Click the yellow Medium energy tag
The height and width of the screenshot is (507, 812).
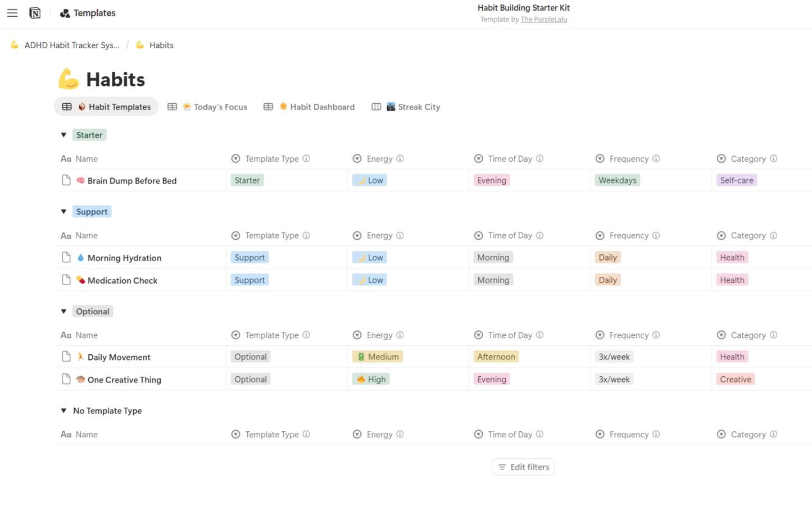click(x=378, y=357)
